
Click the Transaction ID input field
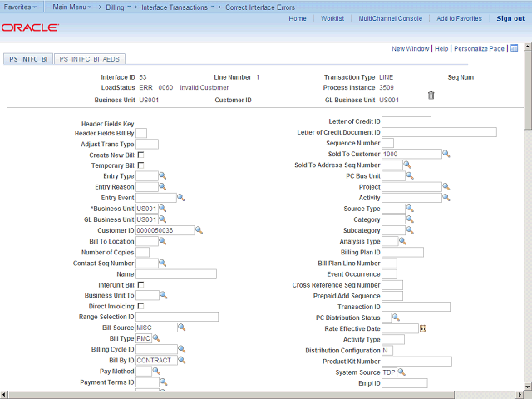point(416,307)
